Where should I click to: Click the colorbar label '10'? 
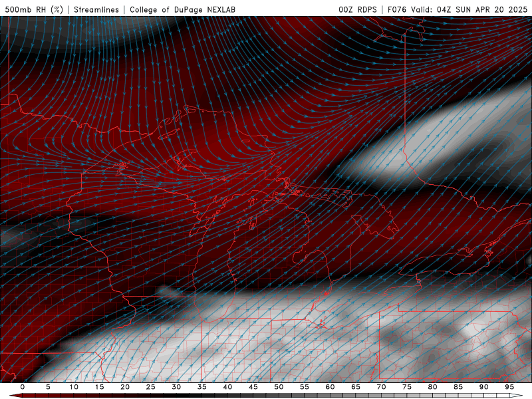[74, 387]
